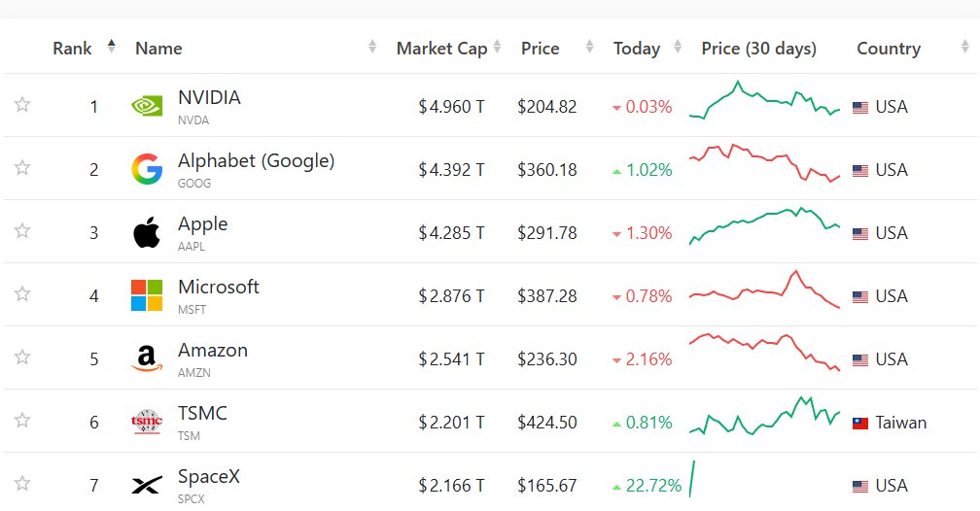Click the Amazon logo icon
This screenshot has width=980, height=511.
pyautogui.click(x=147, y=358)
